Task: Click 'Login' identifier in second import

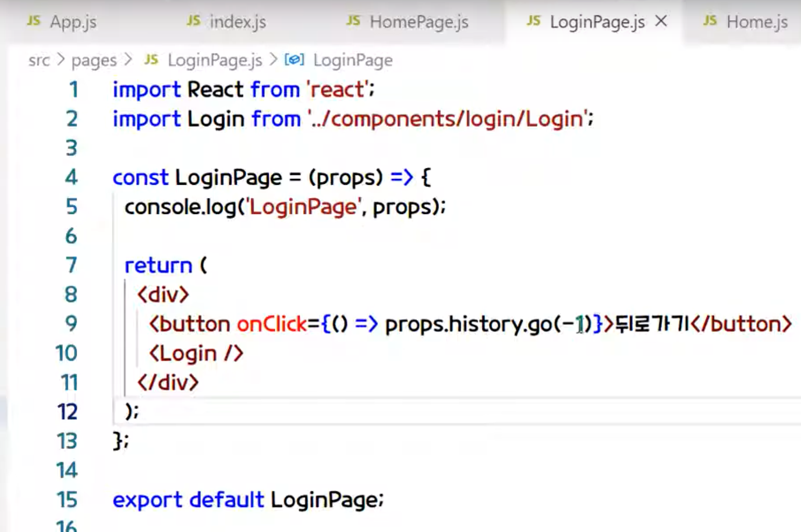Action: pyautogui.click(x=216, y=119)
